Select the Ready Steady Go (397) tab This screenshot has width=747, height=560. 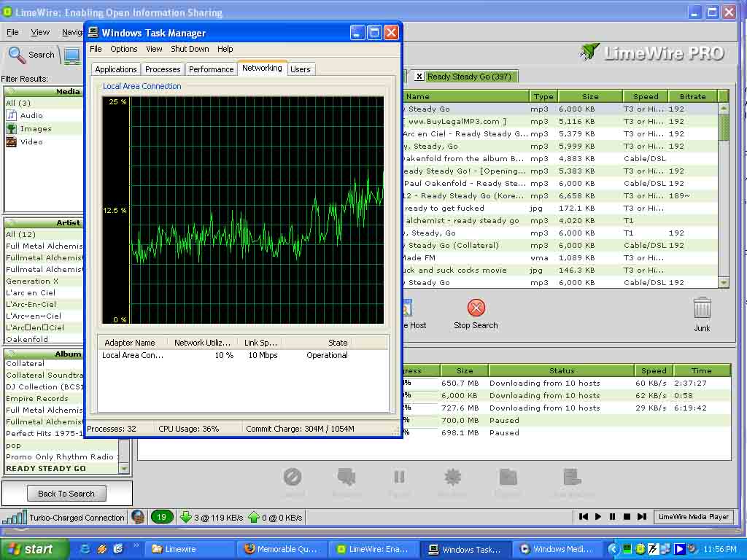point(469,77)
